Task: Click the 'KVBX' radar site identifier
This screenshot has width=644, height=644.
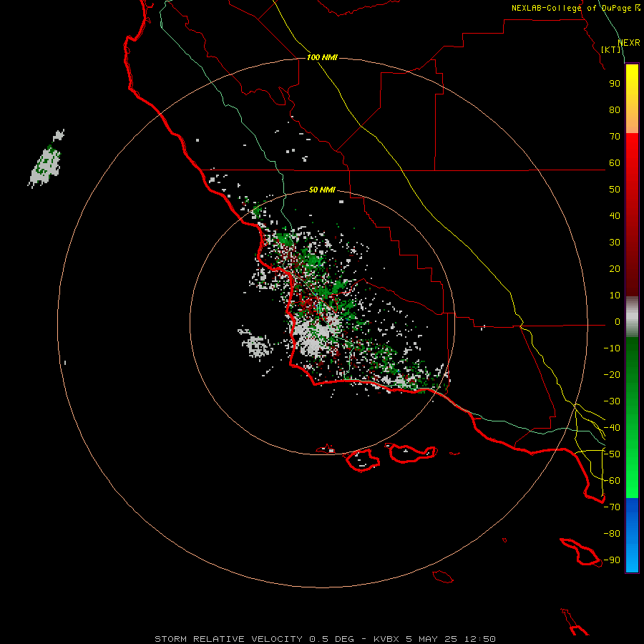Action: (386, 639)
